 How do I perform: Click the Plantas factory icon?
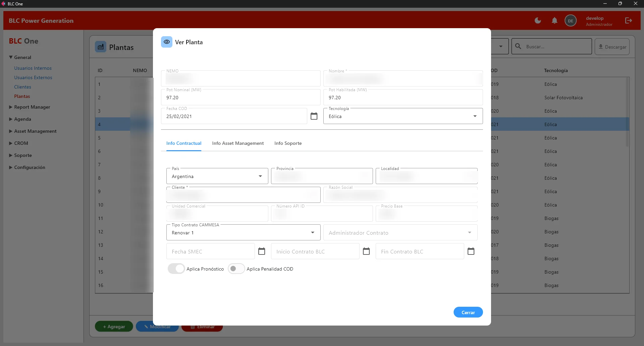(101, 47)
